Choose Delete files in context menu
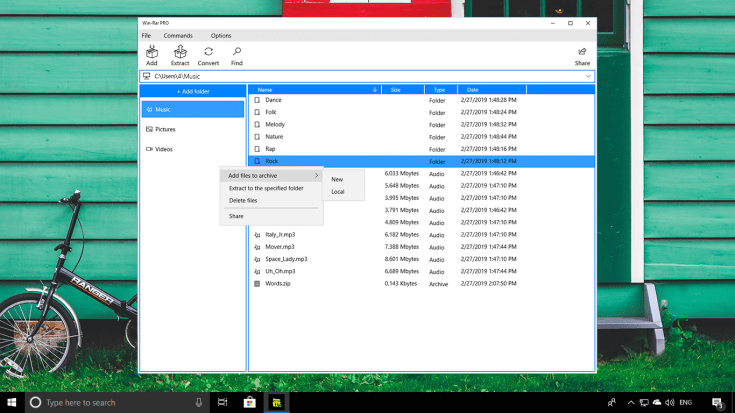735x413 pixels. (x=243, y=200)
